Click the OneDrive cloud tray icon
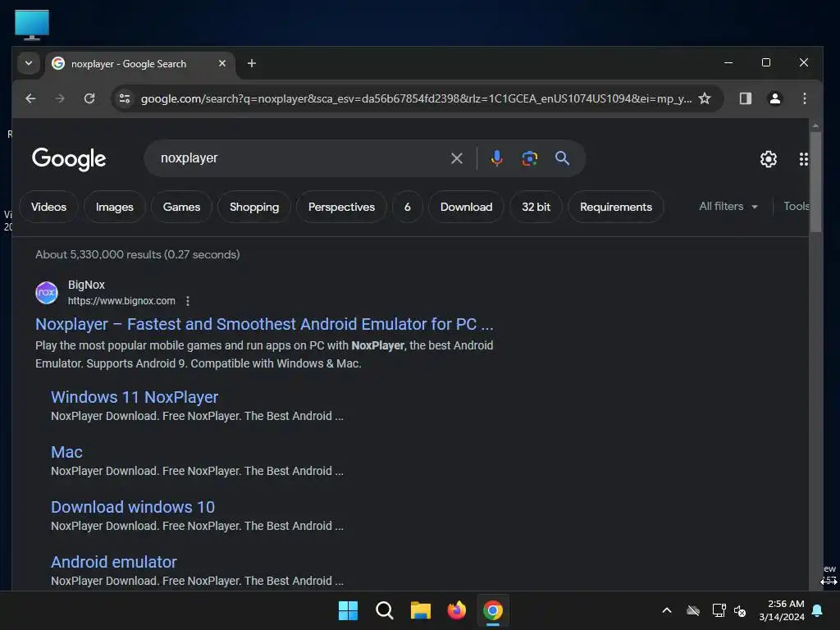The image size is (840, 630). pos(693,610)
